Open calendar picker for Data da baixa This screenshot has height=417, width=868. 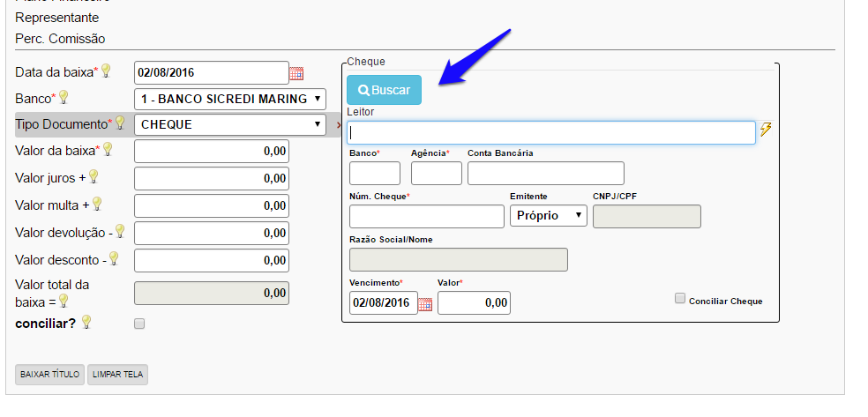296,73
